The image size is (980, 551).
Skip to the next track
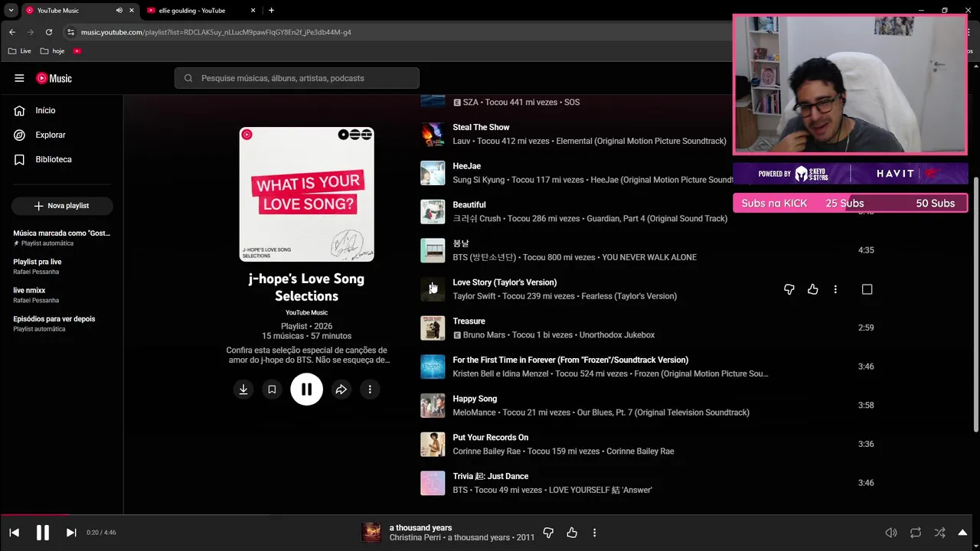point(71,533)
